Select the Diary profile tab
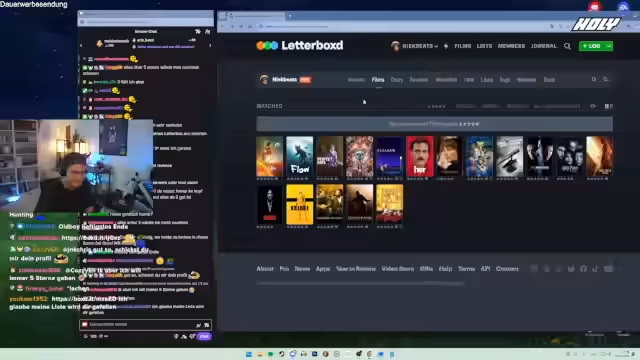The height and width of the screenshot is (360, 640). click(x=397, y=80)
